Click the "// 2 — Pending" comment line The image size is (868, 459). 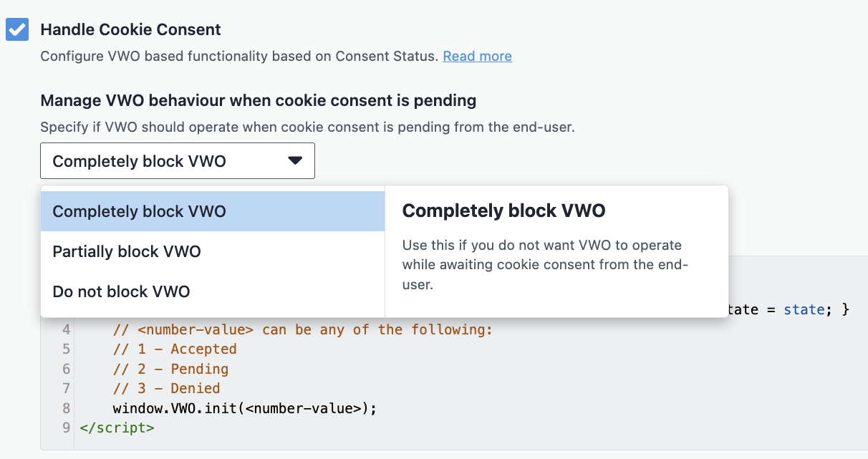click(x=170, y=368)
